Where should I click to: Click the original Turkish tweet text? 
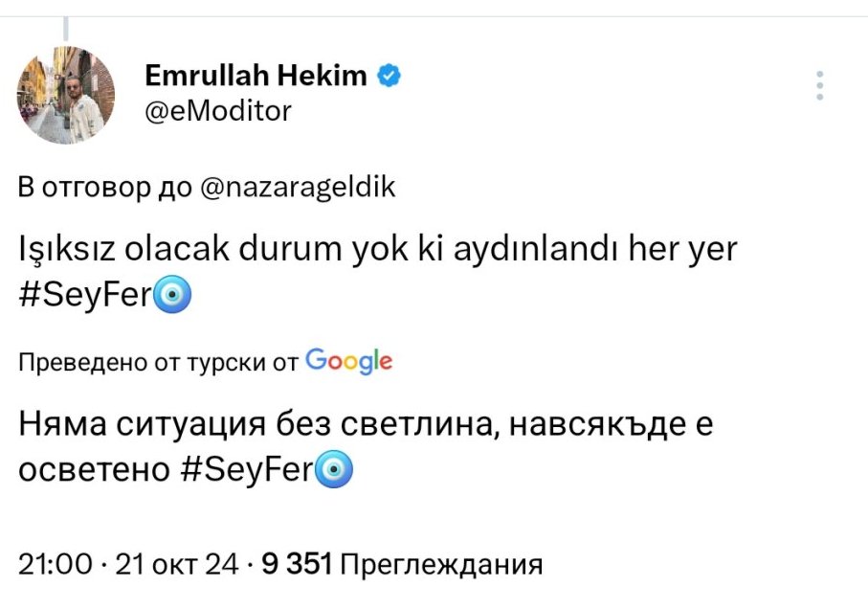pyautogui.click(x=378, y=251)
